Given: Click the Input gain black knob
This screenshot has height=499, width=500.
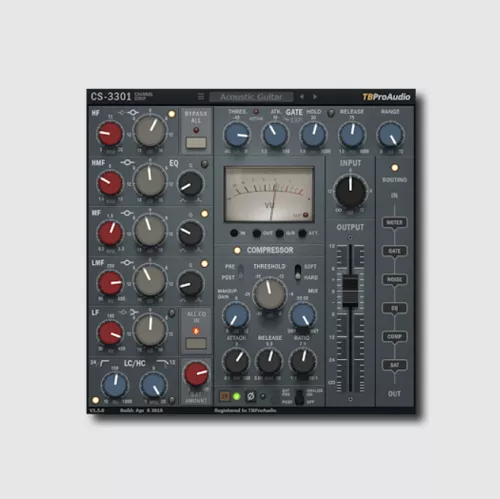Looking at the screenshot, I should (x=350, y=192).
